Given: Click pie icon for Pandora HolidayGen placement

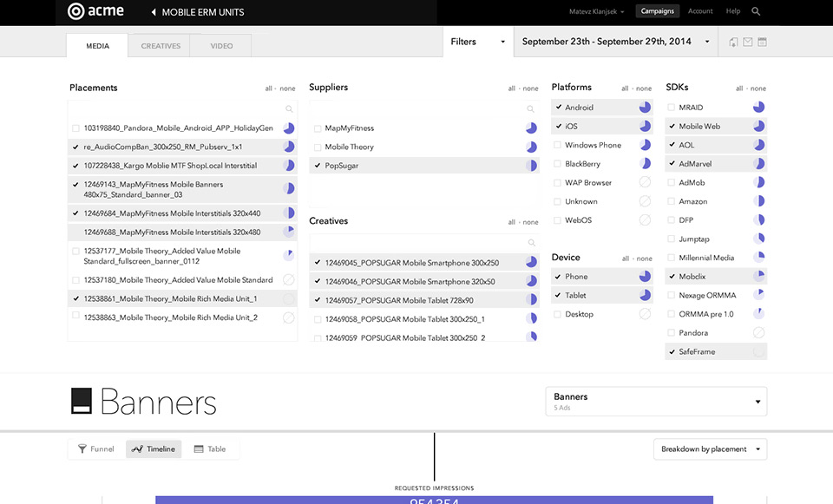Looking at the screenshot, I should click(x=288, y=128).
